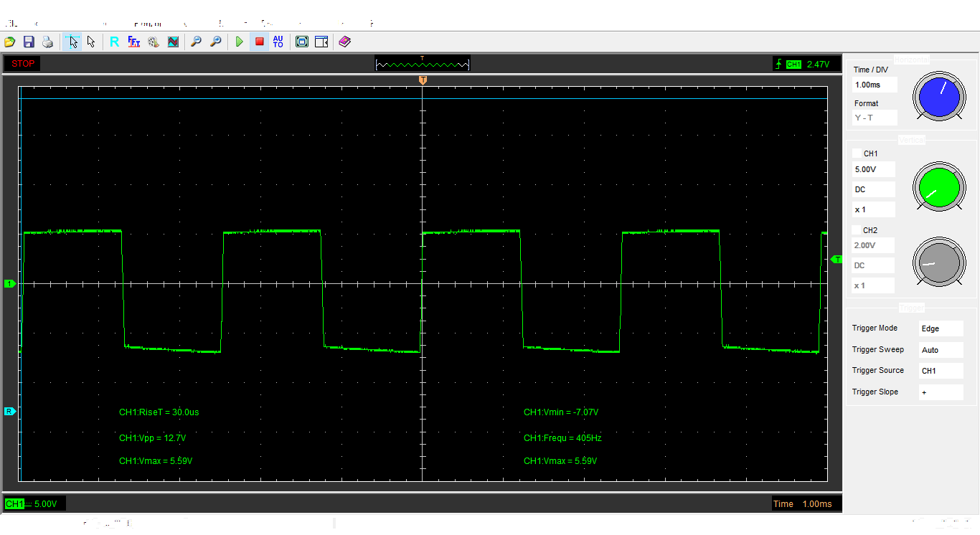
Task: Click the orange trigger position marker
Action: 422,80
